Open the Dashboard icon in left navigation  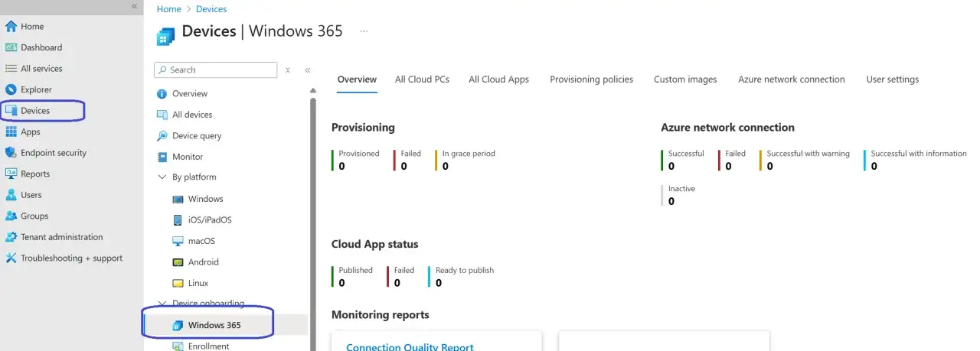tap(11, 47)
